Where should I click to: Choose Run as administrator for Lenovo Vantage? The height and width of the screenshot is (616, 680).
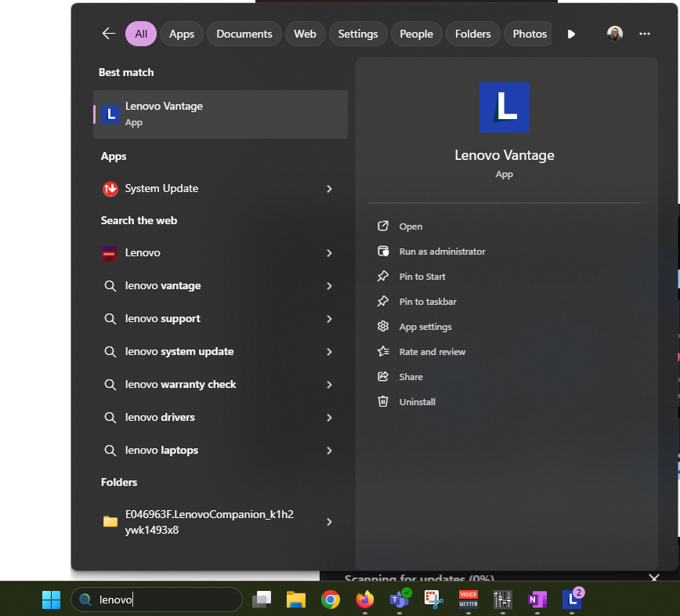442,252
